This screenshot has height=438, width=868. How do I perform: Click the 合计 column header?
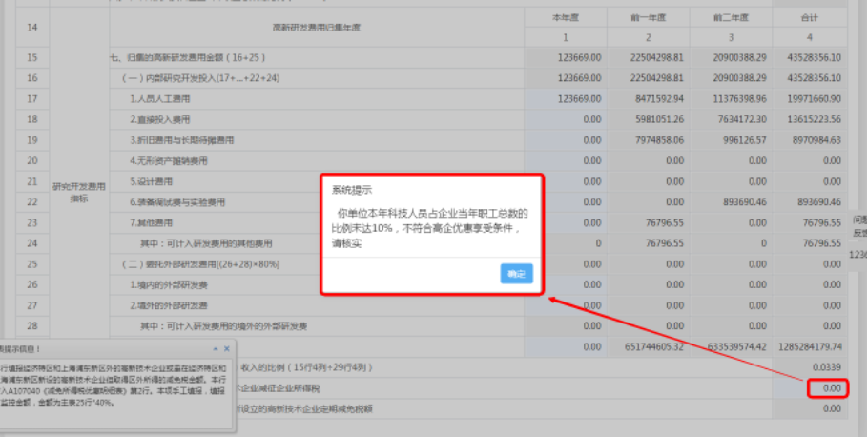809,18
